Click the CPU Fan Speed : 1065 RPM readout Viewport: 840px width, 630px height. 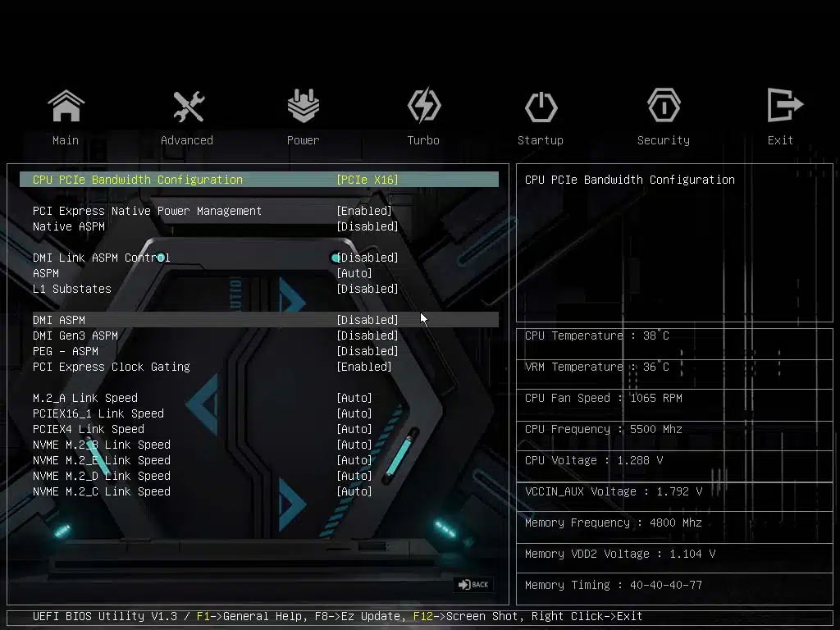tap(604, 398)
